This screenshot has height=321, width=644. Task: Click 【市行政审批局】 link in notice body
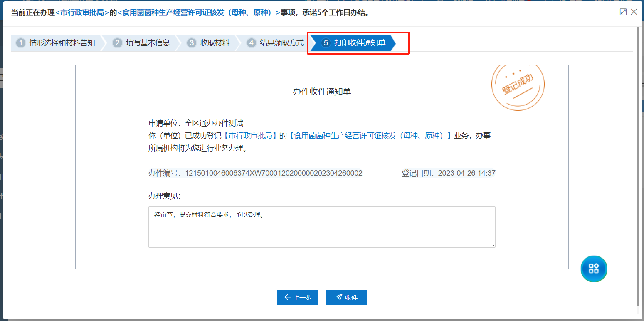pyautogui.click(x=251, y=135)
